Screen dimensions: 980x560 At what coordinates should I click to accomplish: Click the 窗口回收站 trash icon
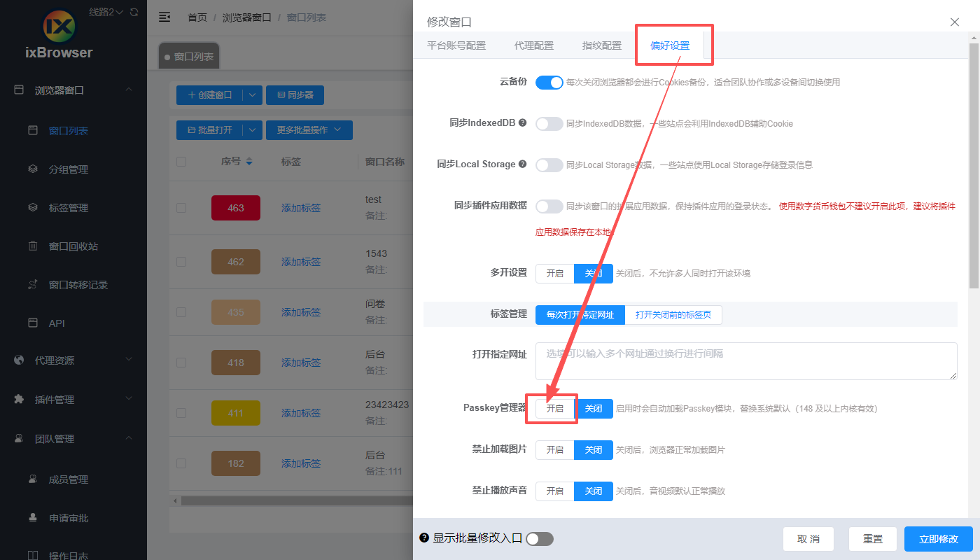pos(32,246)
